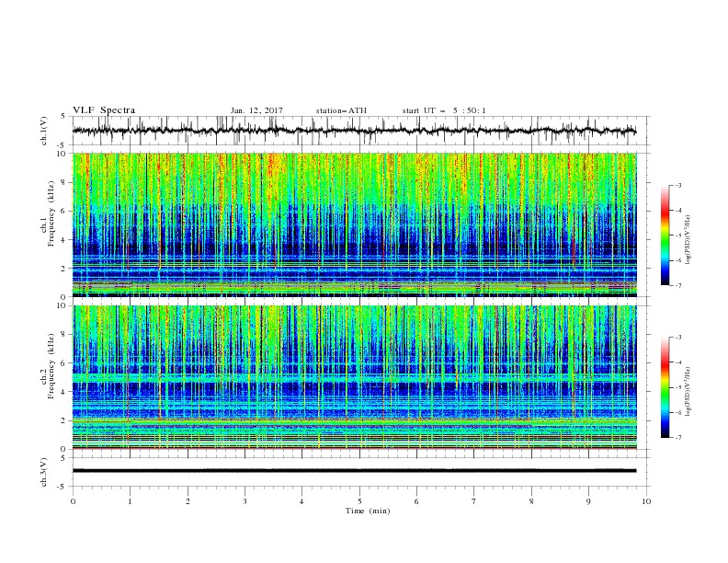Click the ch.2 spectrogram panel
Image resolution: width=728 pixels, height=563 pixels.
pyautogui.click(x=355, y=377)
